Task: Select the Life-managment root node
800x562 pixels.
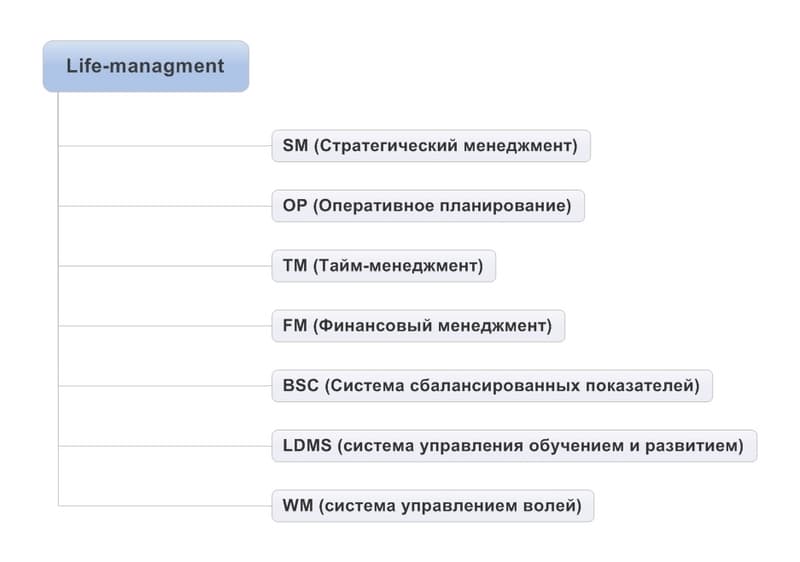Action: coord(146,66)
